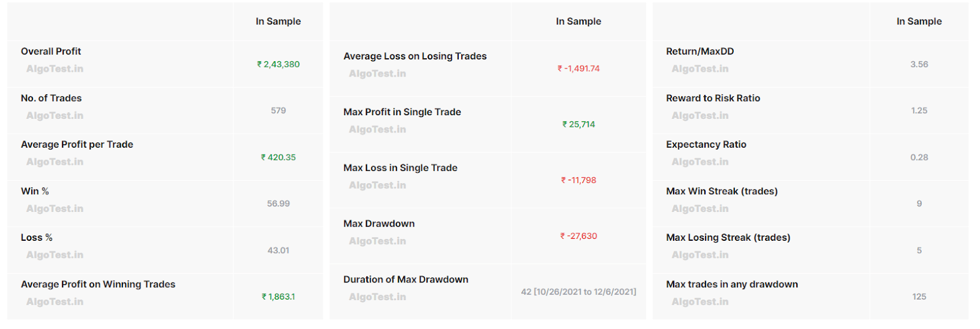Click the Duration of Max Drawdown date range
980x329 pixels.
tap(578, 292)
